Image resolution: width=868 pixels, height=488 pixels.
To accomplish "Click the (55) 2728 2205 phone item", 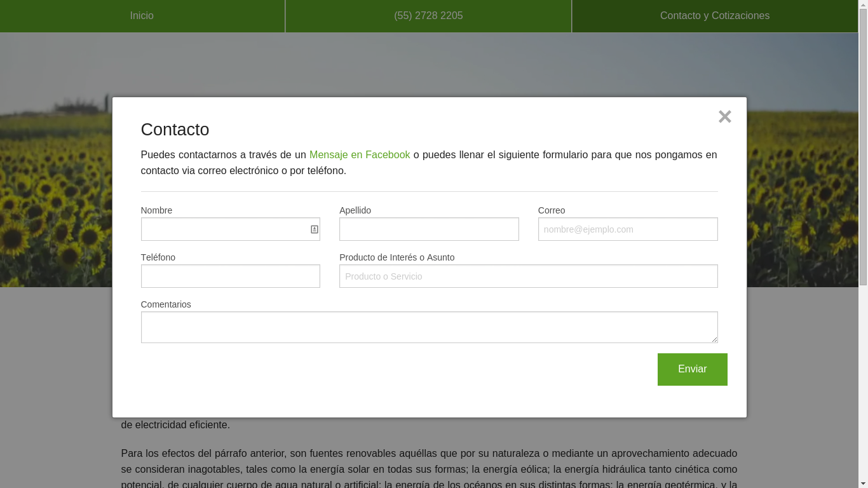I will [x=428, y=16].
